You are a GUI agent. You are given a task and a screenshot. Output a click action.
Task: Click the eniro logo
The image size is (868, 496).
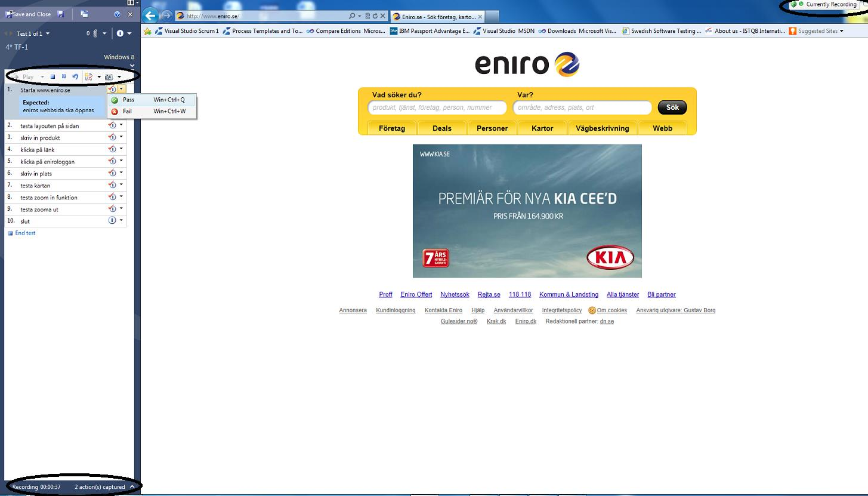click(x=527, y=64)
